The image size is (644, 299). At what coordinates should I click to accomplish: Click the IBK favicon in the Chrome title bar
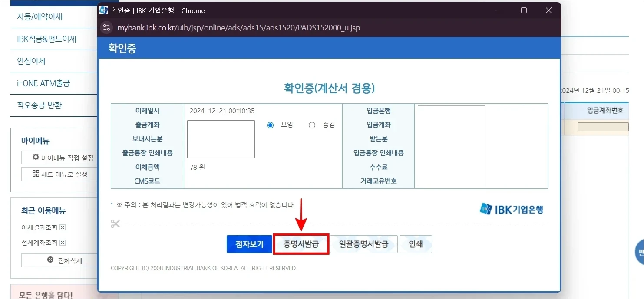click(x=104, y=10)
